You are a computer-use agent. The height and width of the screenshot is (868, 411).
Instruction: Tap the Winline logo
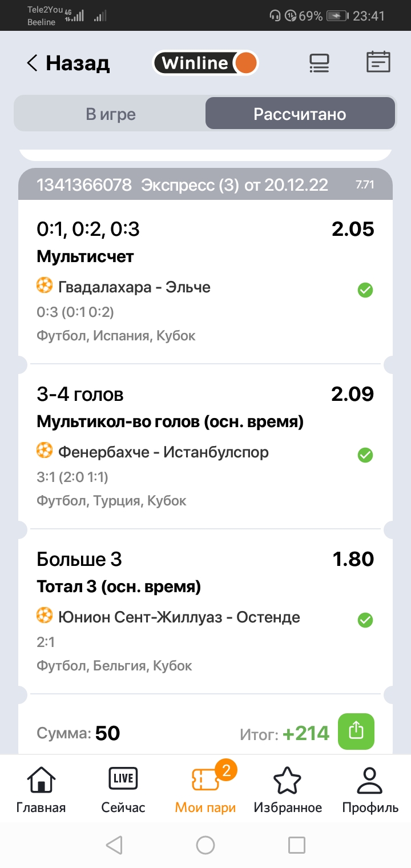(x=205, y=63)
